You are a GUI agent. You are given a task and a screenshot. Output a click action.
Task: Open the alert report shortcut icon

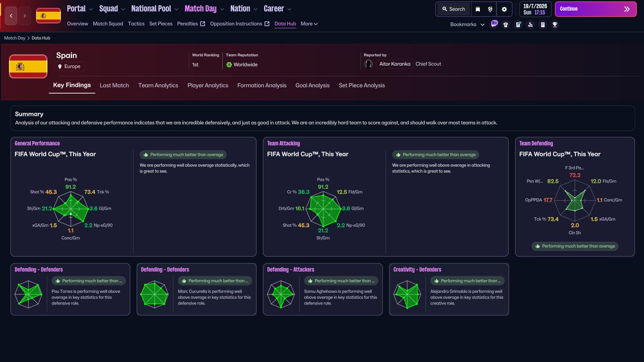518,25
